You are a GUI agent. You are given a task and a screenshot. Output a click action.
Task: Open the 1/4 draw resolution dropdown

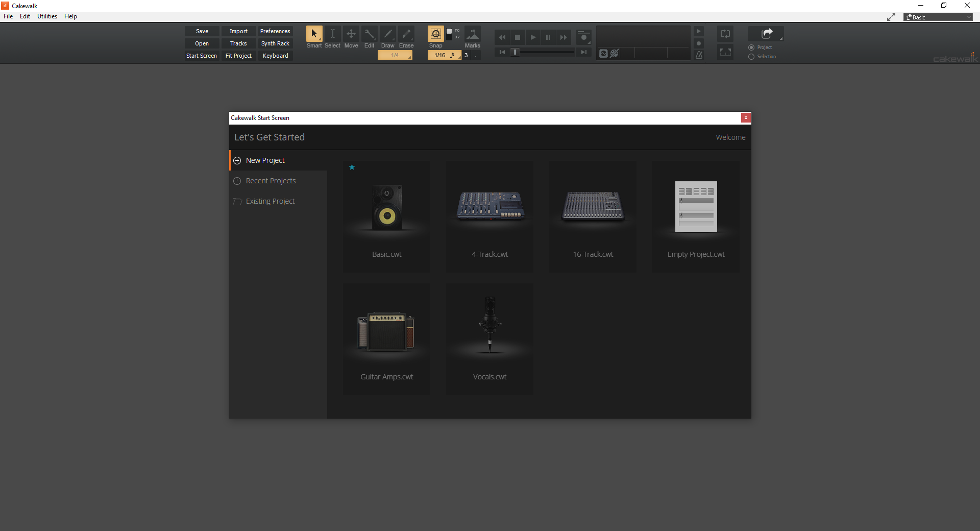point(395,55)
